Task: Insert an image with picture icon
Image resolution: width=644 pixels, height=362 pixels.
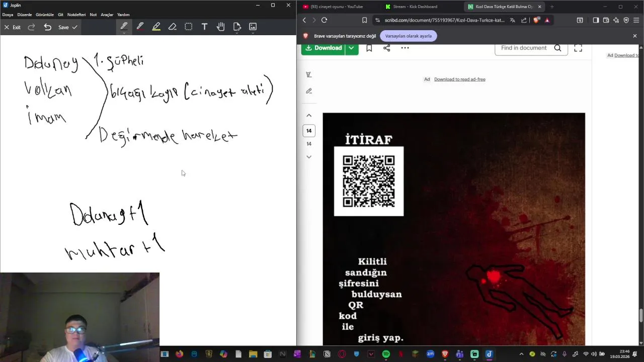Action: (x=253, y=27)
